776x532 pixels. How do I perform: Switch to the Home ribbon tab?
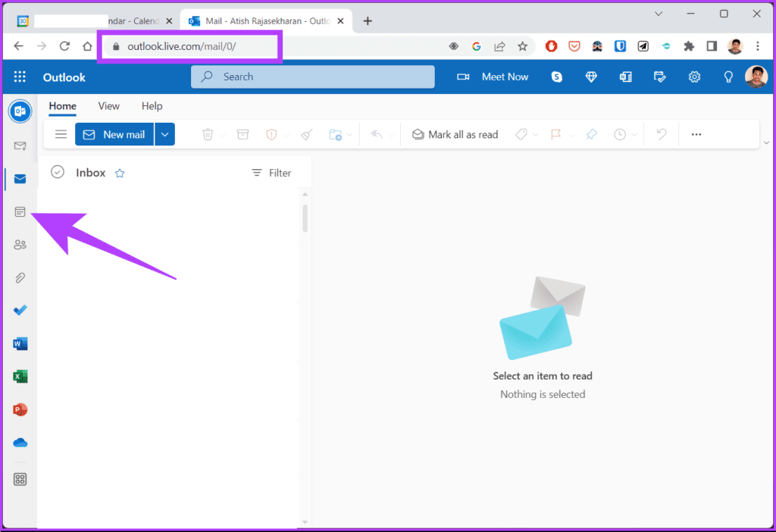point(62,106)
